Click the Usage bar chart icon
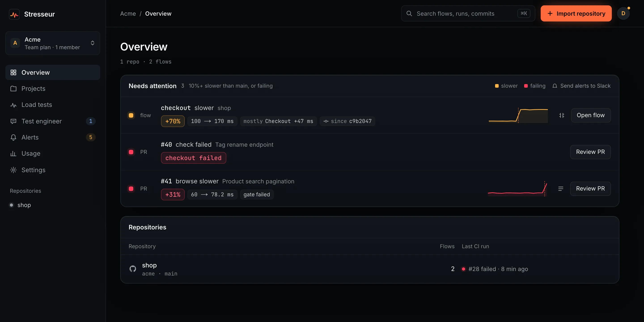 click(x=13, y=153)
